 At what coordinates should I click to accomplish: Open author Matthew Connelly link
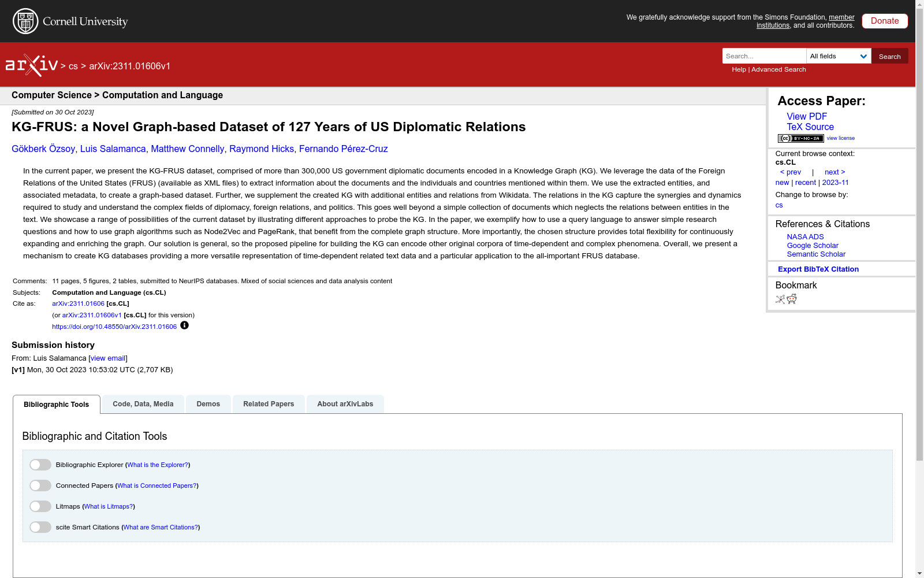[188, 149]
